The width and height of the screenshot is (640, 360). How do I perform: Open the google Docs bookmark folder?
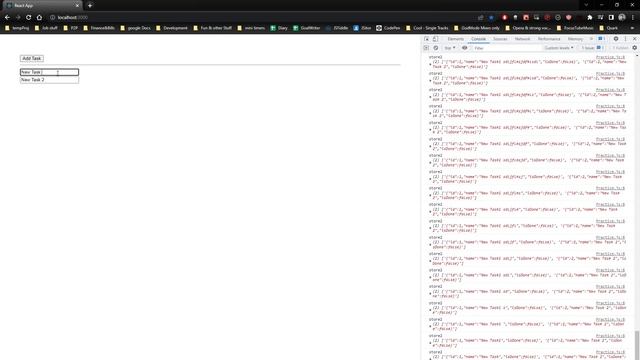coord(136,28)
